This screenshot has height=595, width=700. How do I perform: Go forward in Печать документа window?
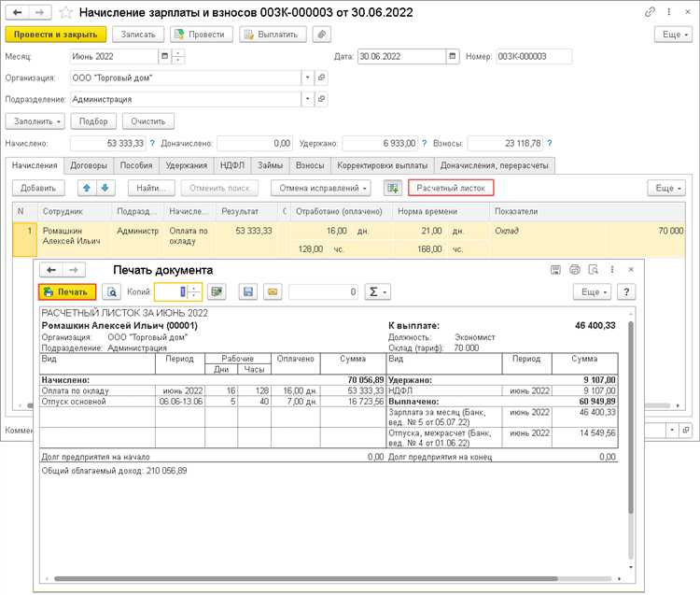coord(74,270)
